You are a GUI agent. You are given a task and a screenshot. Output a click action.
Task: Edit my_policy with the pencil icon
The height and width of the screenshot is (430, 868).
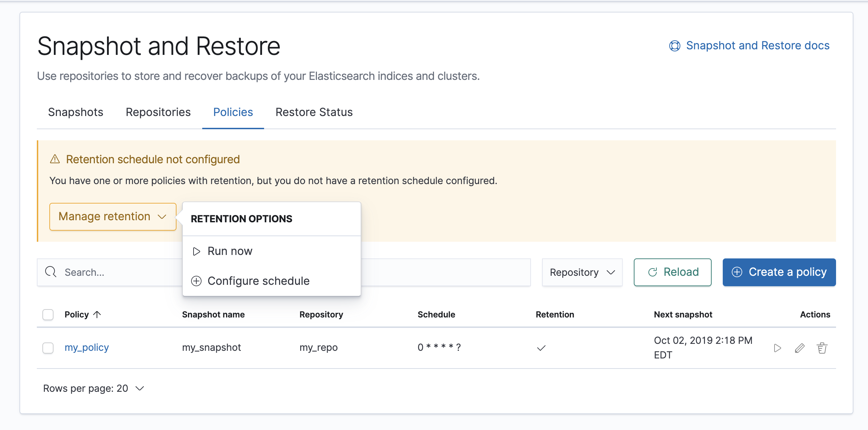coord(800,348)
